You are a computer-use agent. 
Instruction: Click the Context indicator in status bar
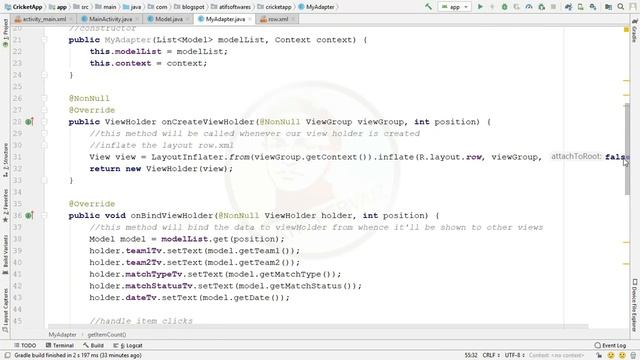click(556, 356)
